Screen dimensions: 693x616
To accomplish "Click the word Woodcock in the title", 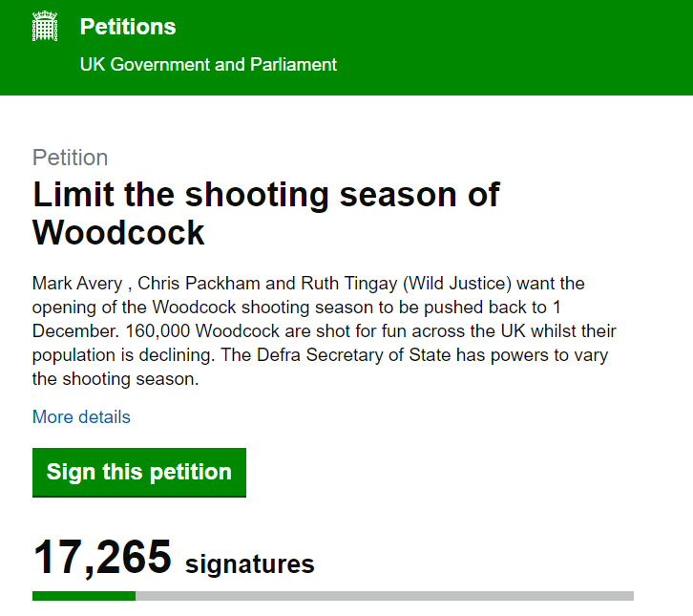I will tap(118, 232).
